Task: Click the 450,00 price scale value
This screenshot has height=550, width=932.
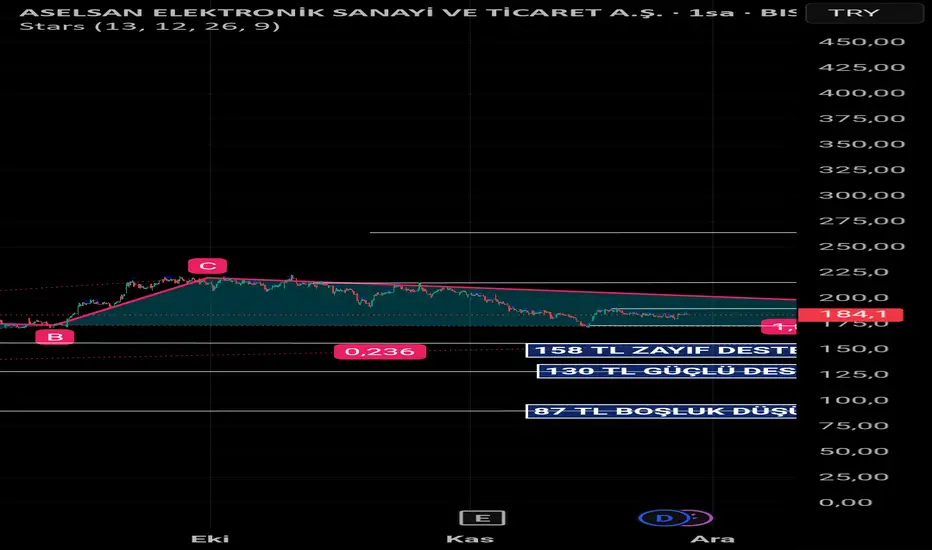Action: coord(862,42)
